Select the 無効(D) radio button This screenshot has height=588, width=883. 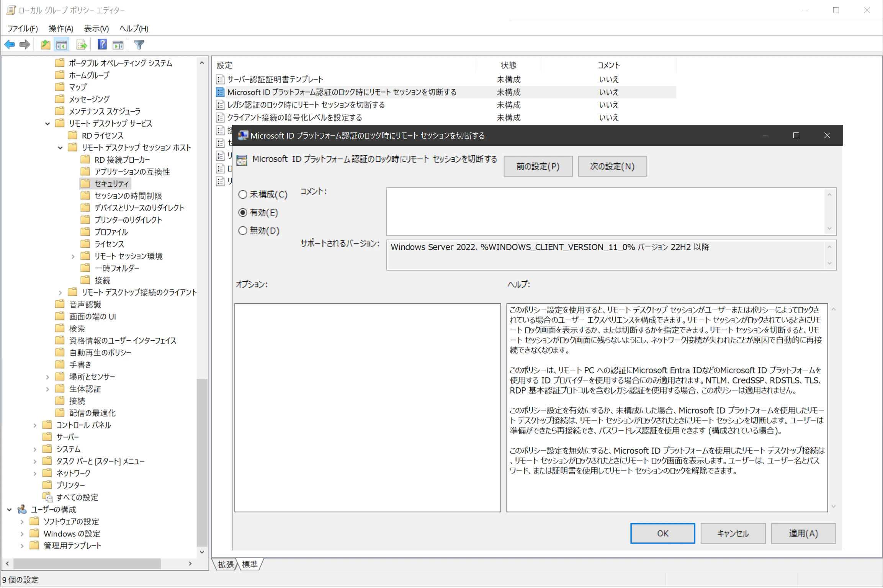pos(243,230)
